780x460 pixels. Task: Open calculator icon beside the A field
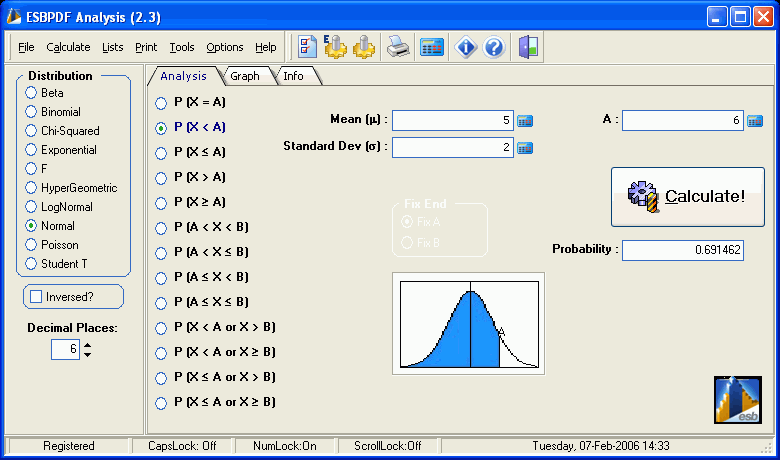755,121
